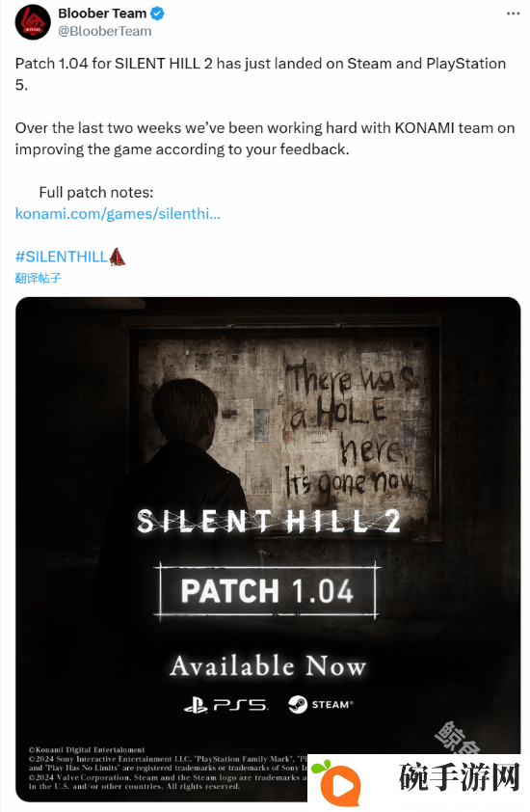This screenshot has height=812, width=530.
Task: Click the blue verified badge
Action: pyautogui.click(x=157, y=14)
